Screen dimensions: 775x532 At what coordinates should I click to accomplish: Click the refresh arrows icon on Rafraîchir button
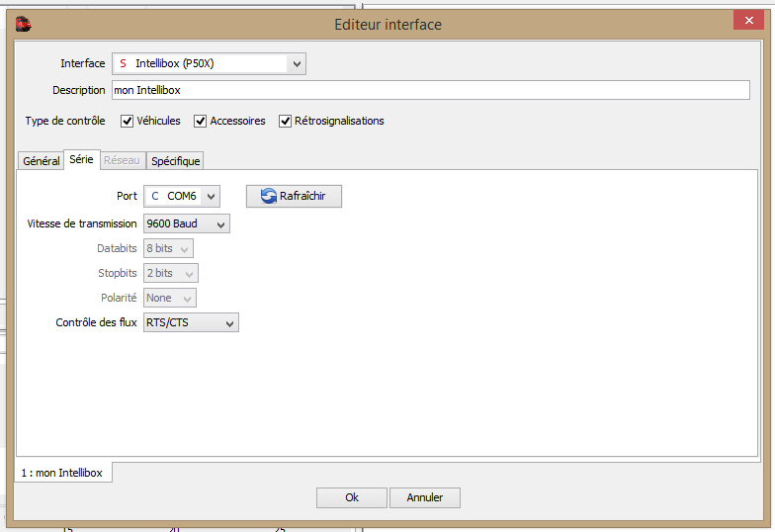(x=269, y=196)
